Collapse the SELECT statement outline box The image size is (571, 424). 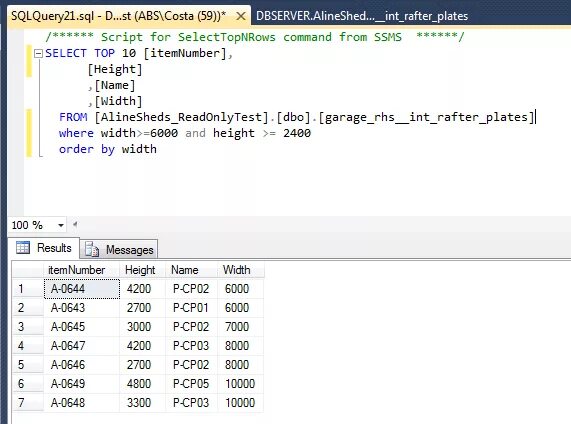(x=38, y=54)
